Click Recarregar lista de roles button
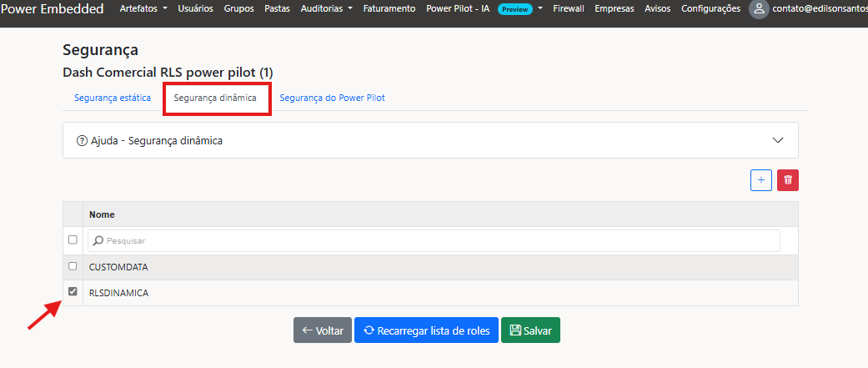Image resolution: width=868 pixels, height=368 pixels. pos(426,330)
